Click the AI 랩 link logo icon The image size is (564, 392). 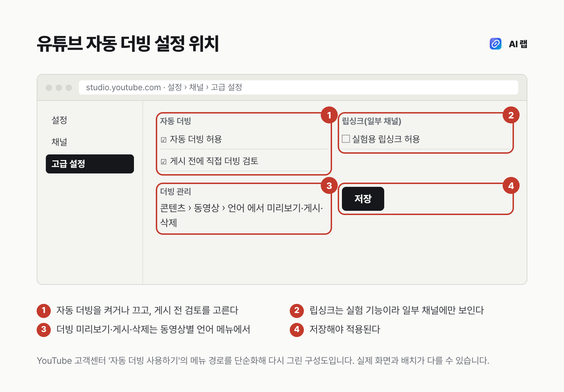[496, 44]
